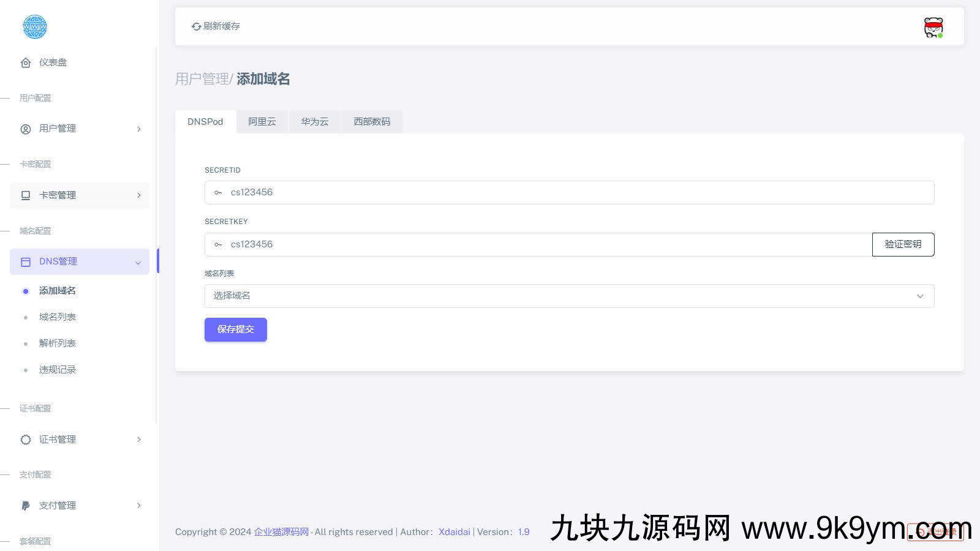Click the 证书管理 badge icon

(x=26, y=440)
